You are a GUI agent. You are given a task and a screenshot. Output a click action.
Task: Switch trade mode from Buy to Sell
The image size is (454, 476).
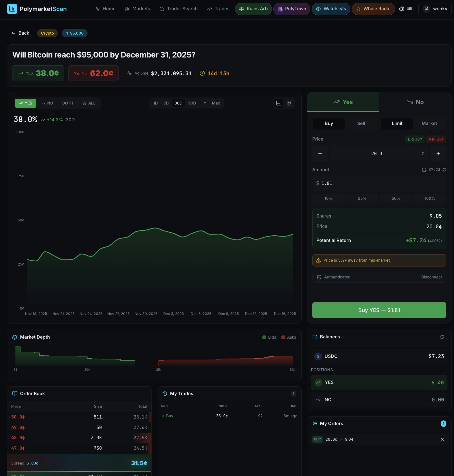361,124
